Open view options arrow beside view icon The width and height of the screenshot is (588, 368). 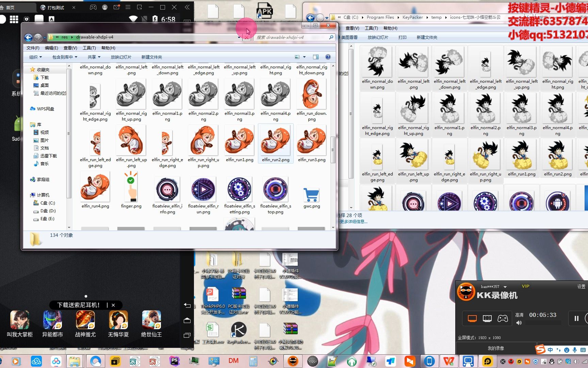click(304, 57)
